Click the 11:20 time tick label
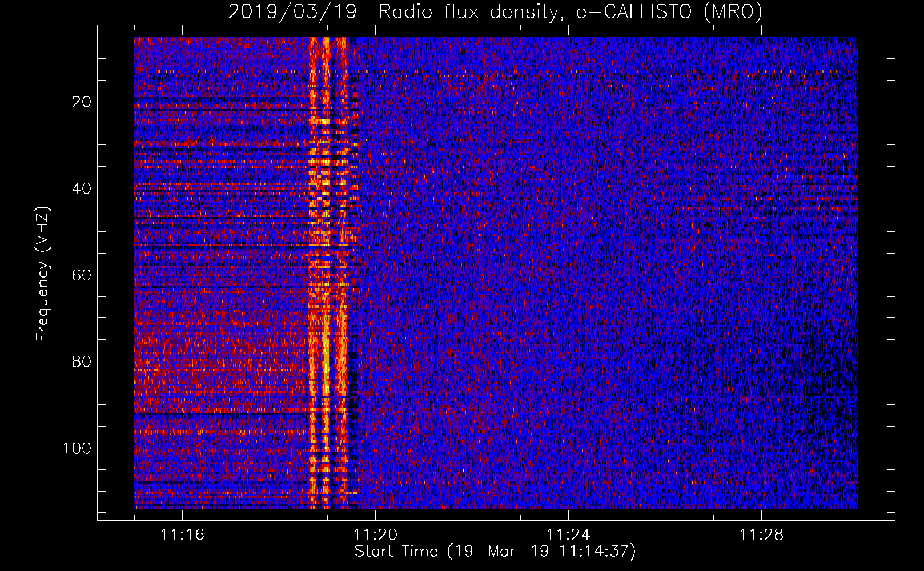The image size is (924, 571). [375, 535]
